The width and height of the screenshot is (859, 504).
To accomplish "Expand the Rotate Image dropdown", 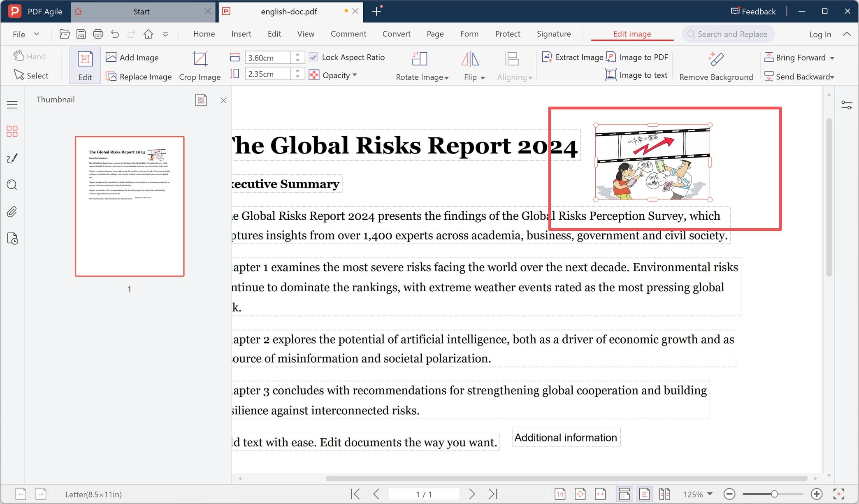I will click(447, 78).
